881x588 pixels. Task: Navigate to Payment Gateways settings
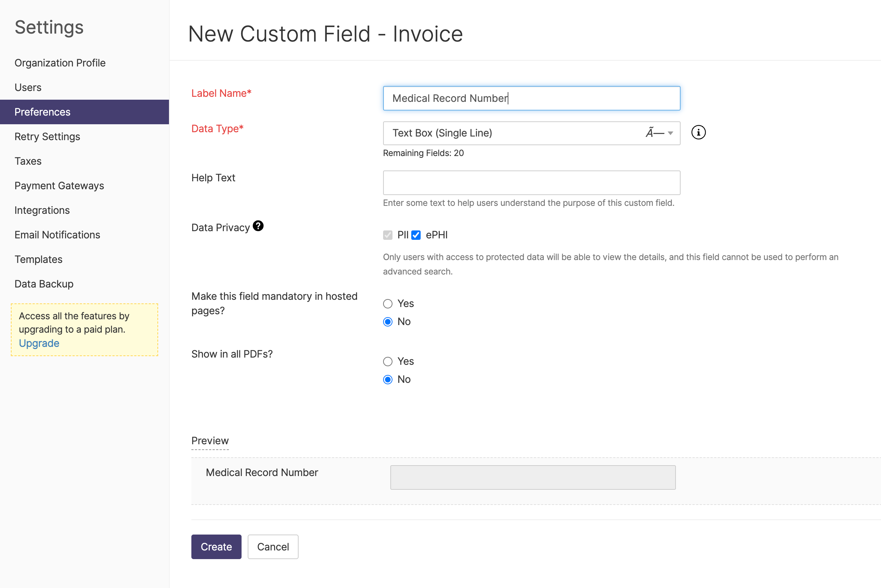point(59,186)
